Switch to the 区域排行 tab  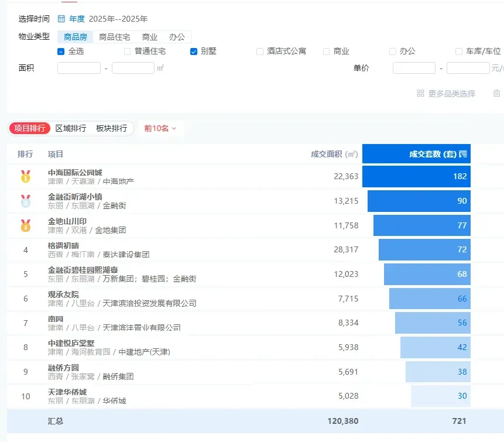coord(71,128)
